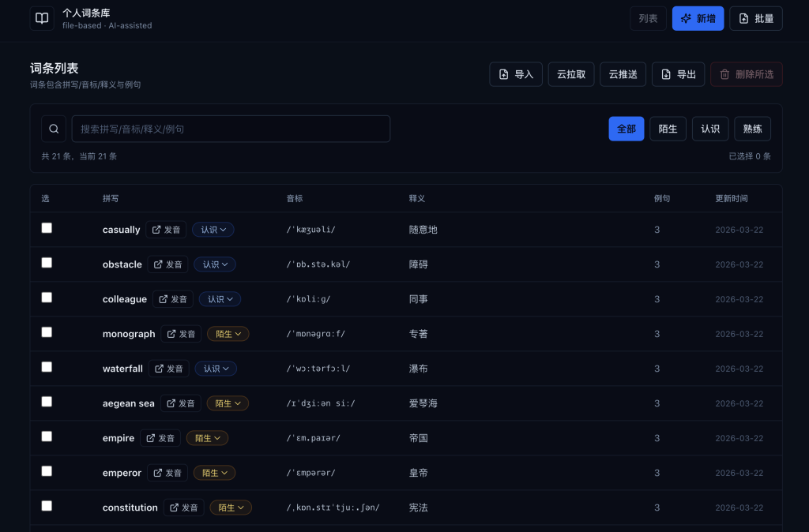
Task: Tick the checkbox for obstacle row
Action: click(47, 263)
